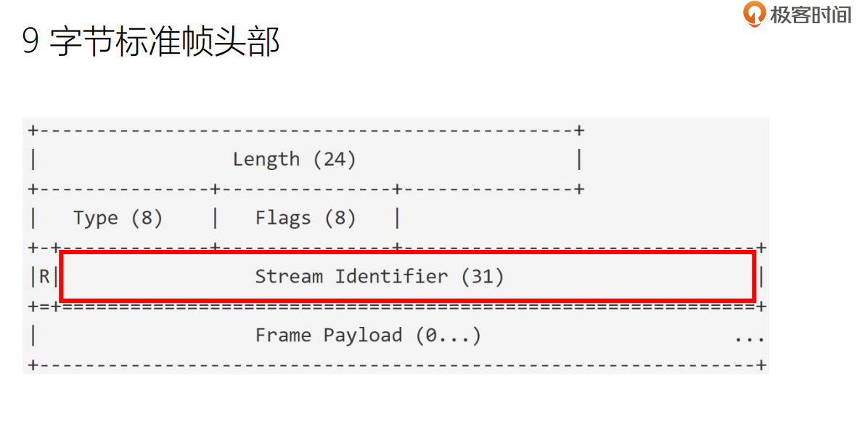Viewport: 868px width, 446px height.
Task: Select the (24) bit count
Action: [x=334, y=159]
